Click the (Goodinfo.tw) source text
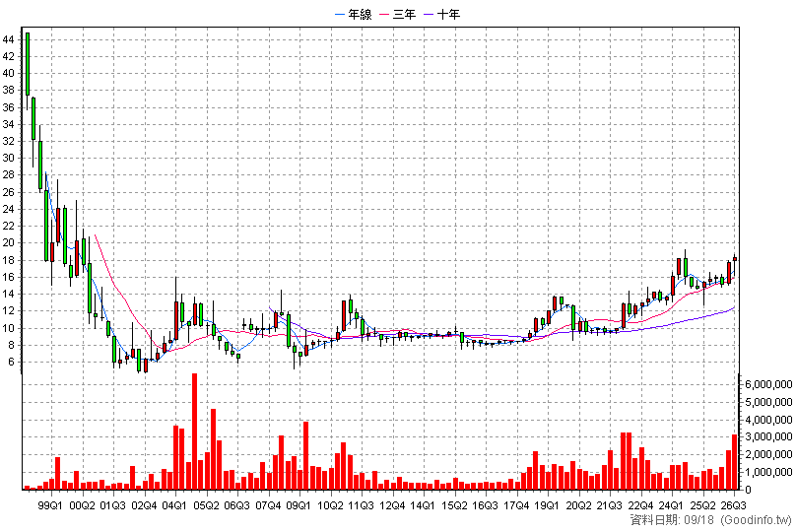The width and height of the screenshot is (796, 532). 757,521
